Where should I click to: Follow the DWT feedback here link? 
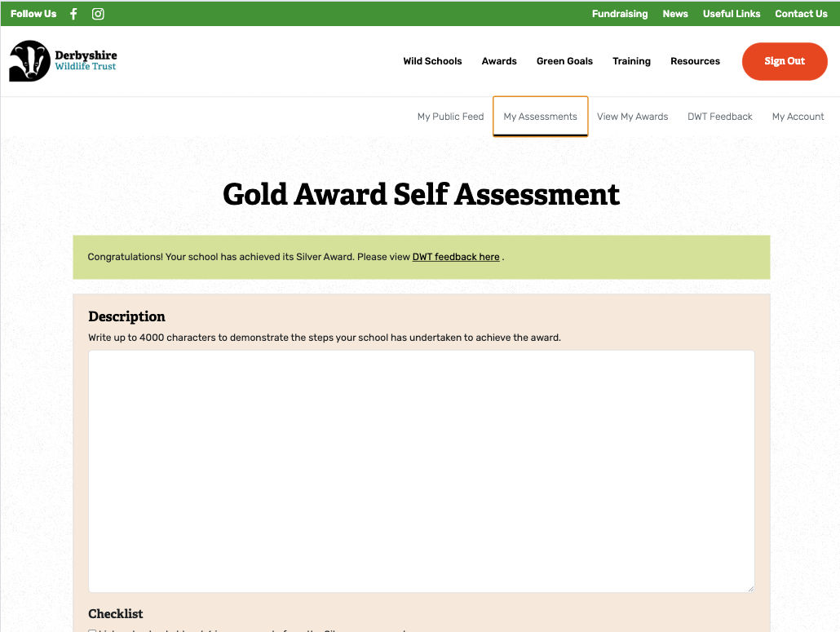click(x=456, y=257)
